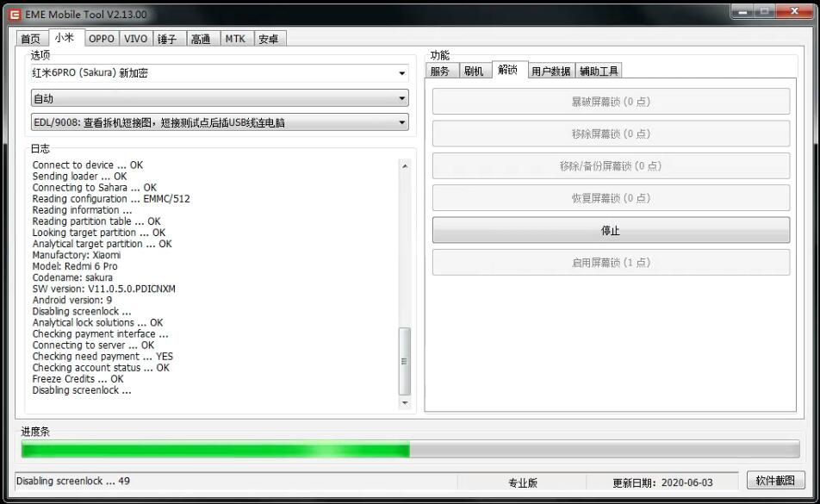Click the EME app icon in title bar
This screenshot has width=820, height=504.
(x=16, y=14)
